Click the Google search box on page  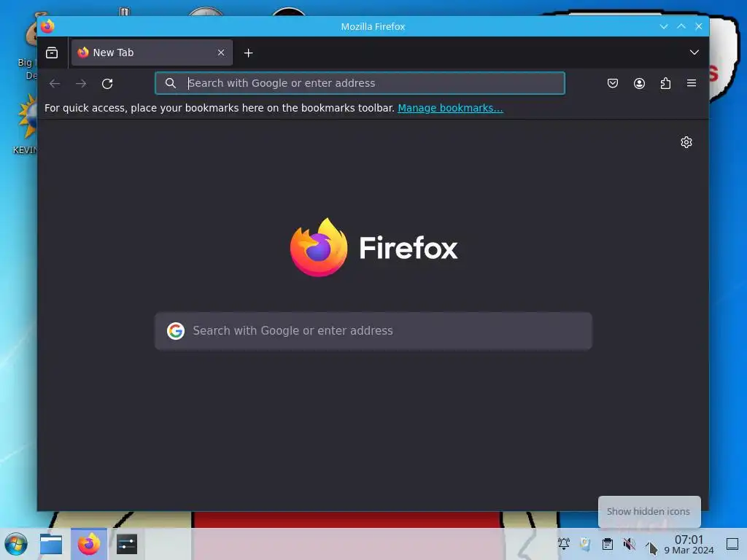point(373,331)
